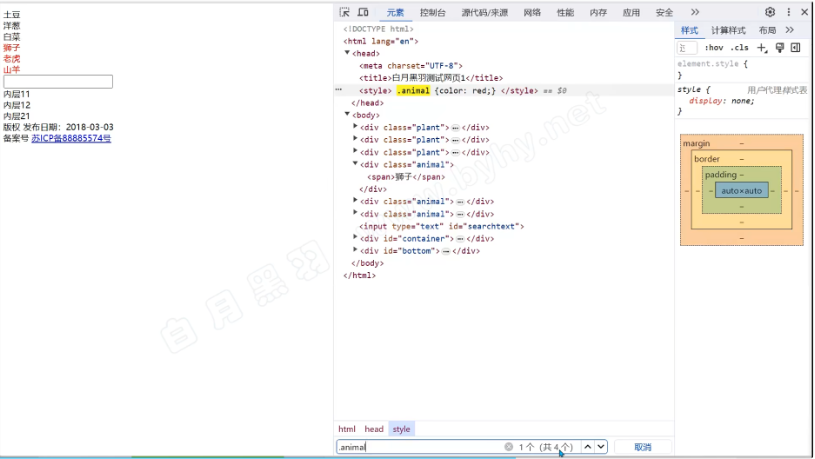Click the search text input on page
This screenshot has width=815, height=459.
point(58,82)
